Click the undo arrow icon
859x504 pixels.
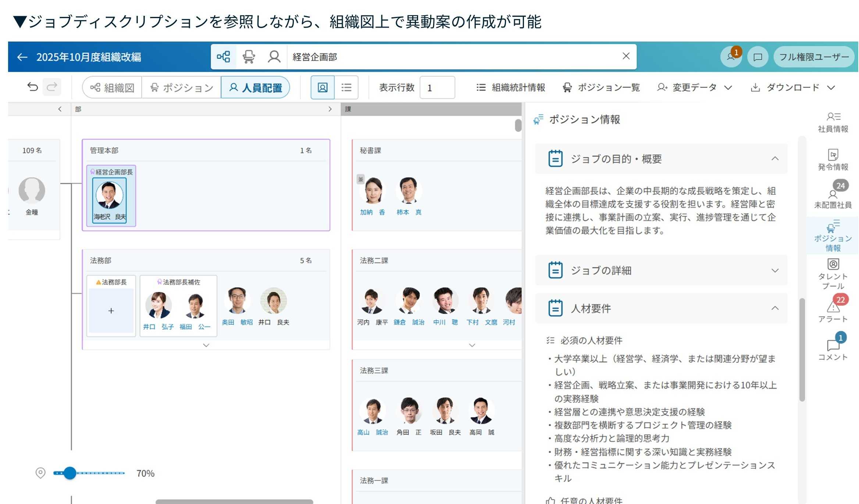pos(33,87)
